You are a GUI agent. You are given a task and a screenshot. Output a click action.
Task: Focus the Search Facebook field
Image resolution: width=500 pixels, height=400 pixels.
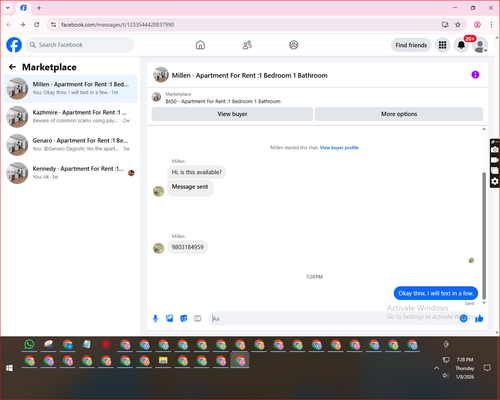point(80,45)
